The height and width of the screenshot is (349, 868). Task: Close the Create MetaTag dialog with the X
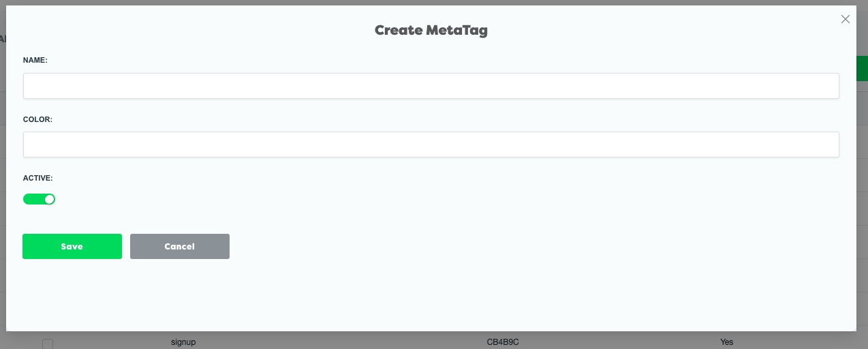pos(846,19)
